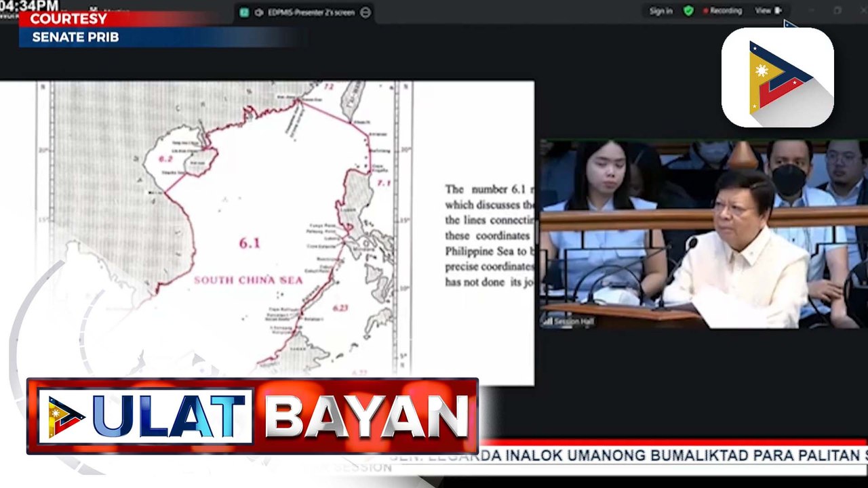
Task: Click the Sign in button
Action: pyautogui.click(x=660, y=11)
